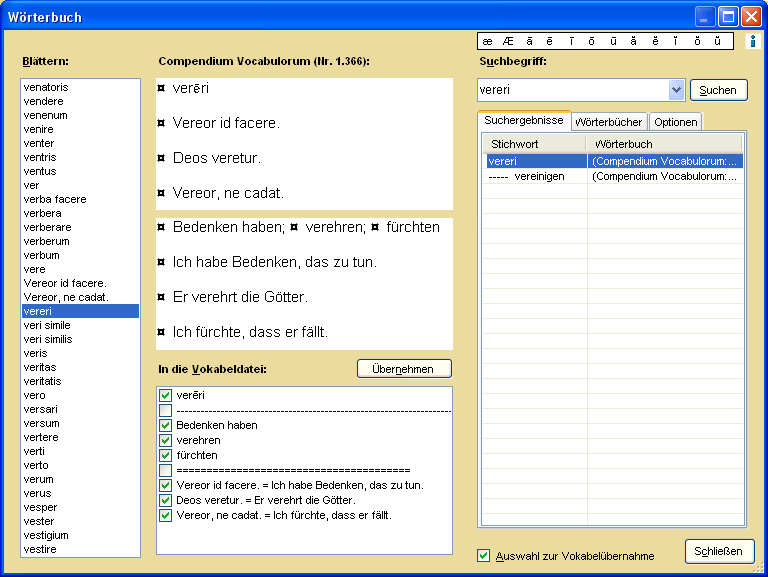Insert the ŭ with breve character
This screenshot has width=768, height=577.
click(x=718, y=42)
